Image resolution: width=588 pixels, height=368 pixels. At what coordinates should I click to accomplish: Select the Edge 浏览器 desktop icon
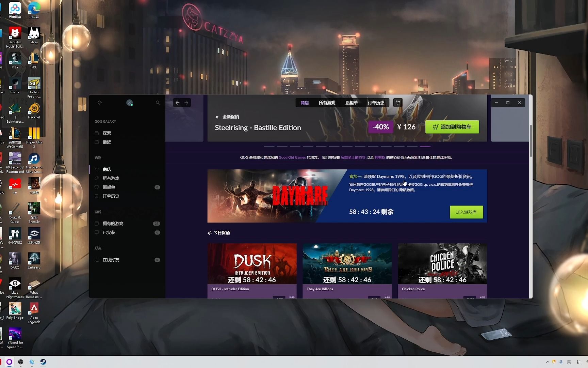(x=34, y=10)
